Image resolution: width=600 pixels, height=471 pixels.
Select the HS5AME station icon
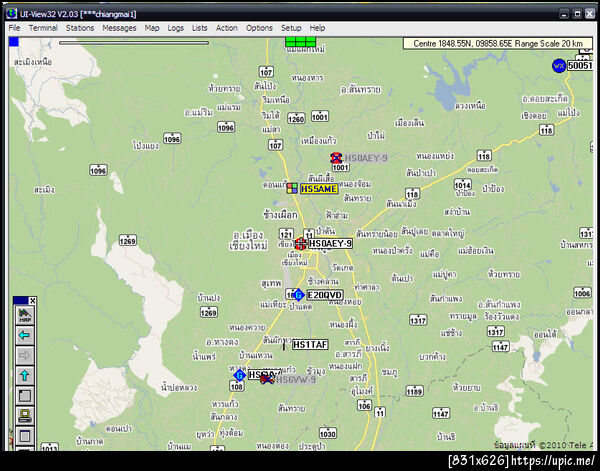point(292,188)
